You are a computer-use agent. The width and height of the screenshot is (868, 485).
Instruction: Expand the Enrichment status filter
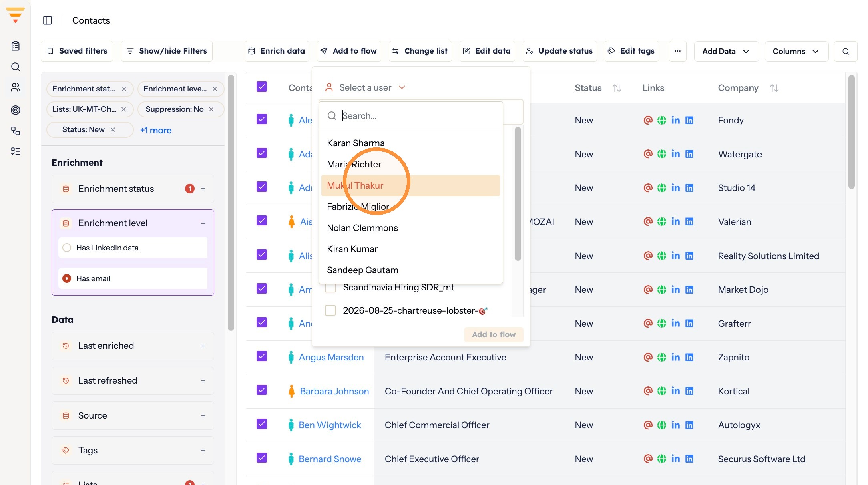point(203,189)
